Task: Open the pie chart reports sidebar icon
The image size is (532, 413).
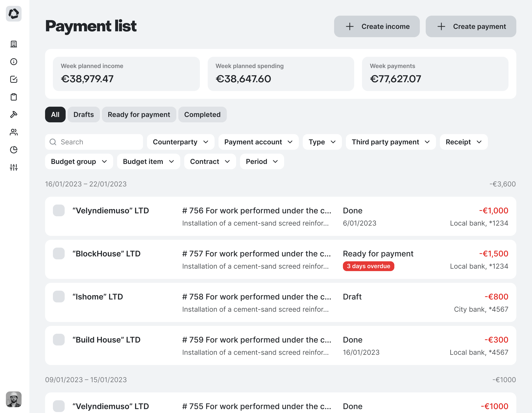Action: tap(14, 150)
